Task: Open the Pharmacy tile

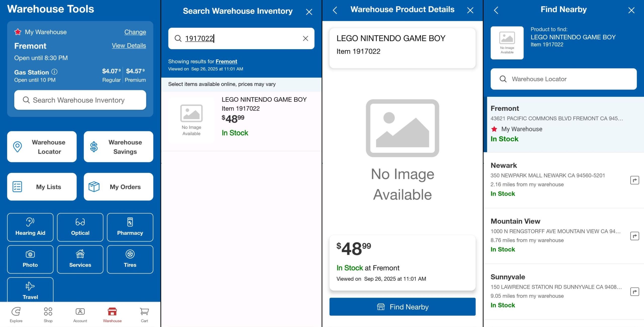Action: (130, 227)
